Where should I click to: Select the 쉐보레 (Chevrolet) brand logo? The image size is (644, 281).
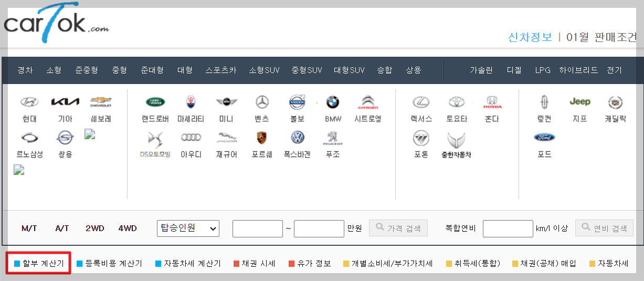tap(101, 101)
